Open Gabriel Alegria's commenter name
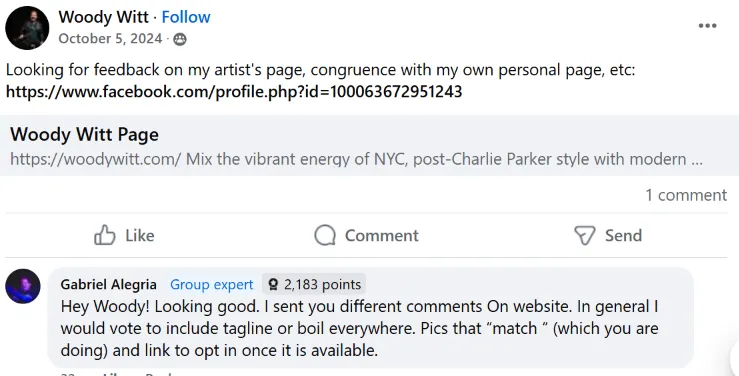The image size is (739, 376). (108, 285)
